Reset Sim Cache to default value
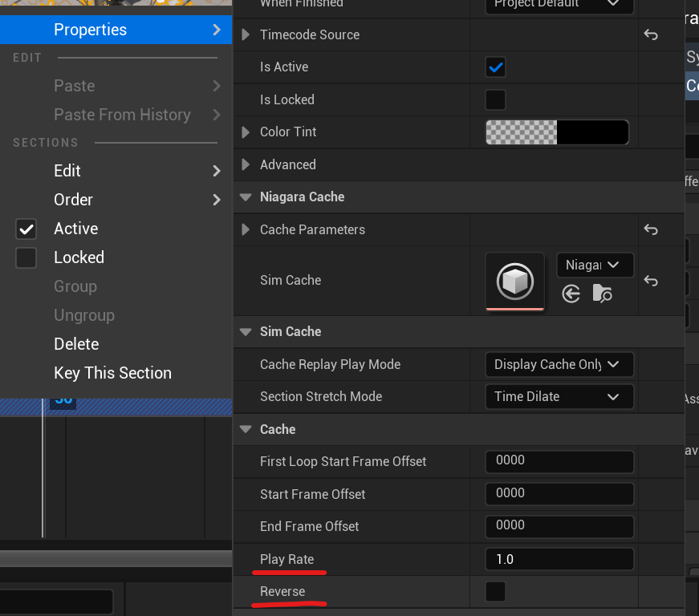Viewport: 699px width, 616px height. tap(651, 281)
